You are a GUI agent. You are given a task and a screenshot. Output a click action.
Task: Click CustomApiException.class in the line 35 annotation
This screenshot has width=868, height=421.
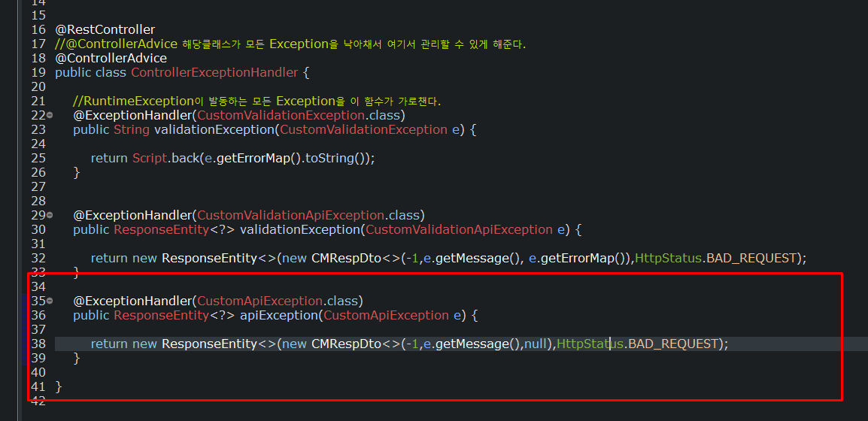[x=278, y=301]
